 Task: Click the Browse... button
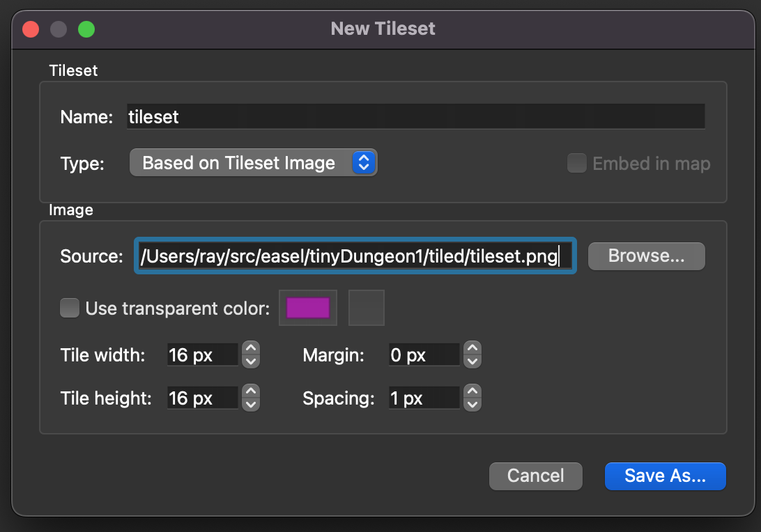[x=647, y=256]
